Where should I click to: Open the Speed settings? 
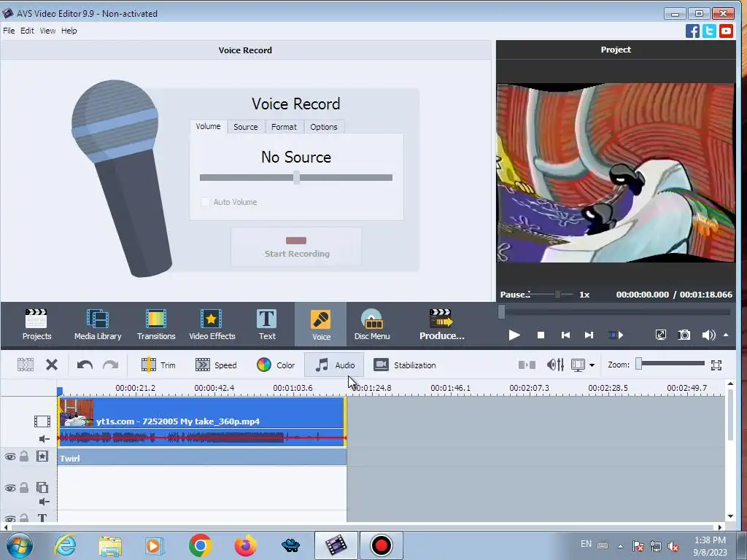(216, 365)
